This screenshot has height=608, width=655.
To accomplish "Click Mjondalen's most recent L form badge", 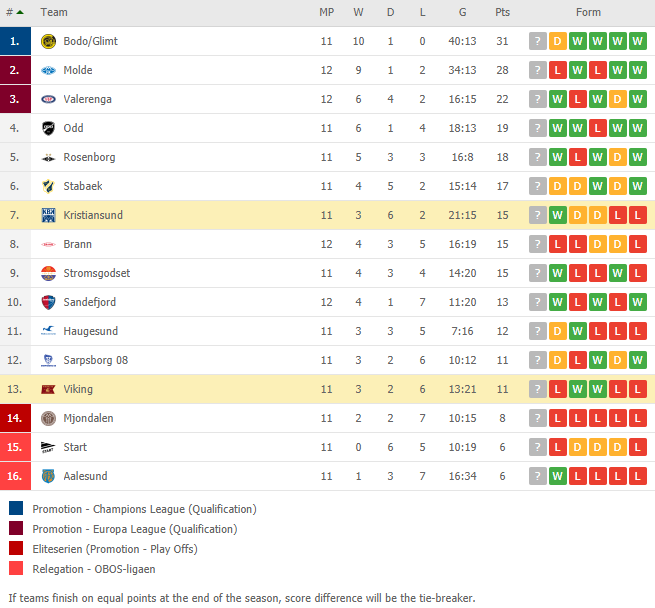I will 558,418.
